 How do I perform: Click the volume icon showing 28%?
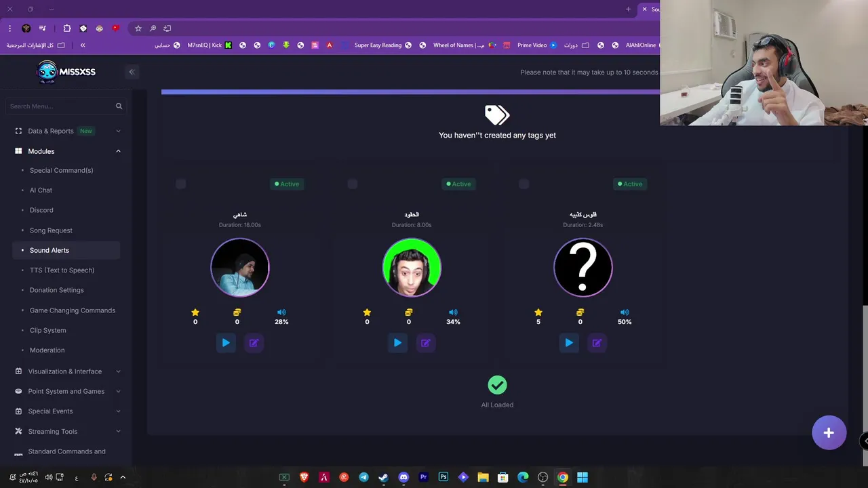point(281,312)
